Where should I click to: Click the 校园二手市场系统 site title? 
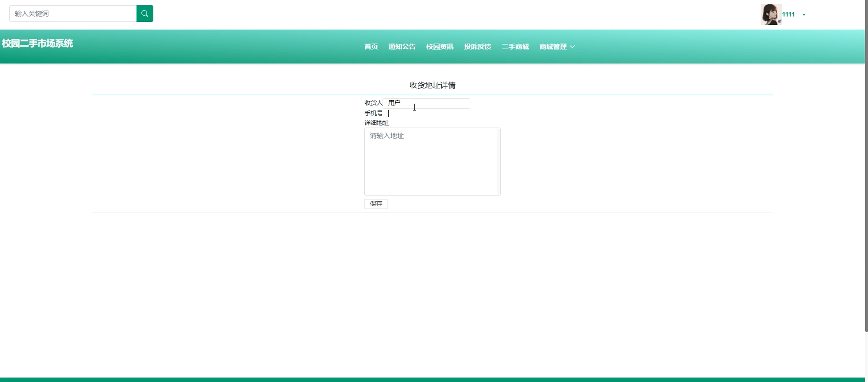point(37,43)
